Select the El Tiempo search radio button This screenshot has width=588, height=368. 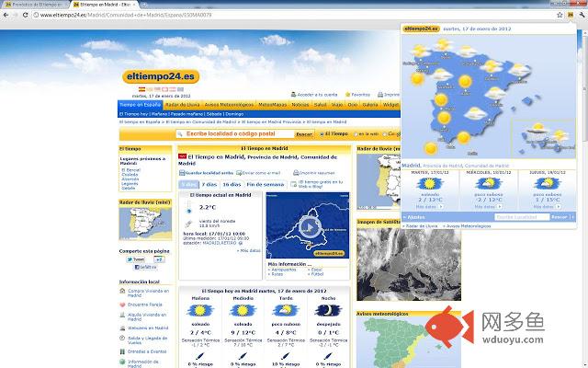pos(322,134)
